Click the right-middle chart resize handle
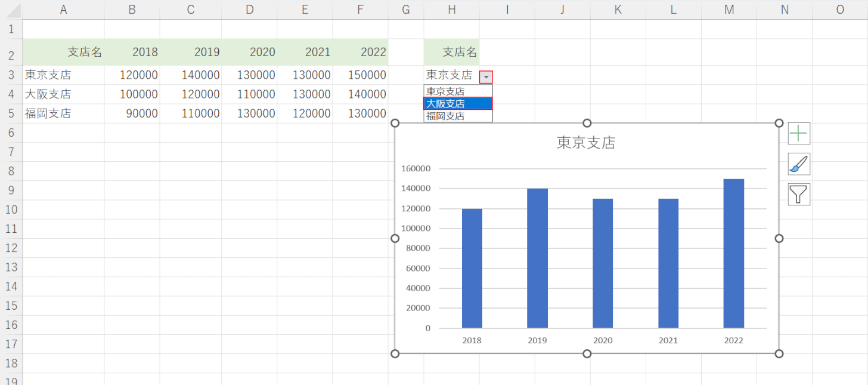Image resolution: width=868 pixels, height=385 pixels. (779, 239)
